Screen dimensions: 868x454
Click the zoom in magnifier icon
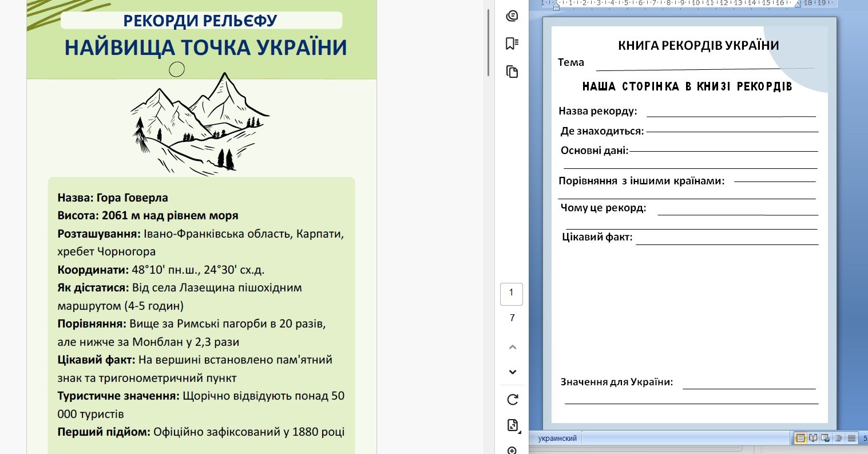click(512, 450)
